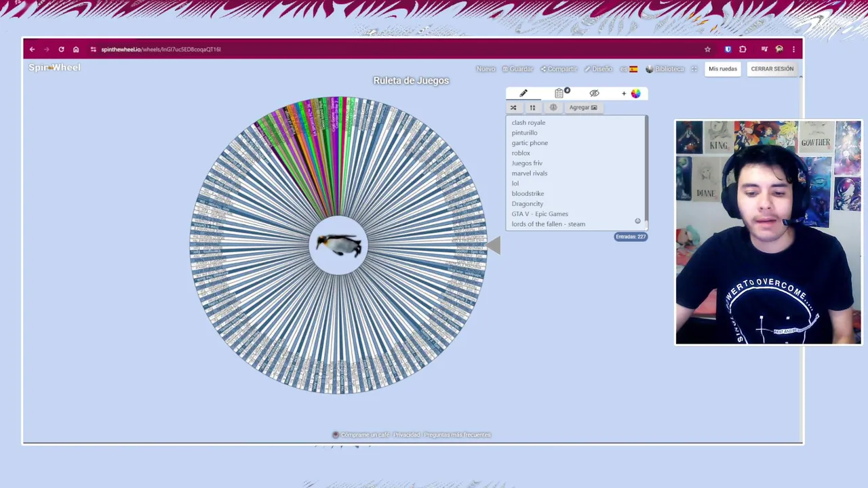
Task: Reload the page with the refresh icon
Action: coord(61,49)
